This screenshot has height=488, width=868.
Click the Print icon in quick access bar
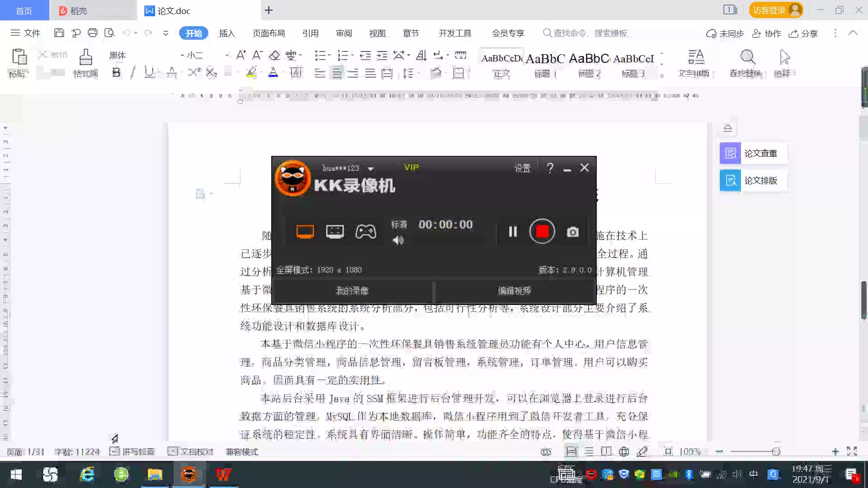tap(93, 33)
